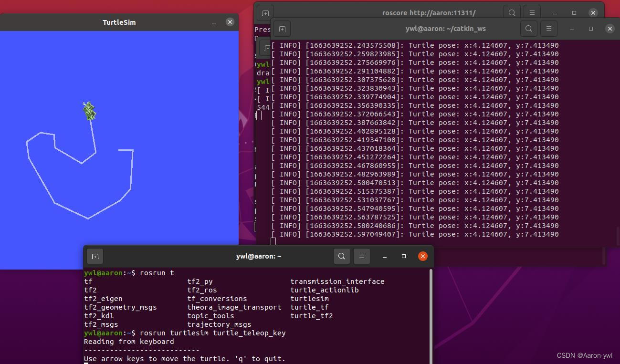This screenshot has width=620, height=364.
Task: Click log line with timestamp 1663639252.500470513
Action: click(415, 183)
